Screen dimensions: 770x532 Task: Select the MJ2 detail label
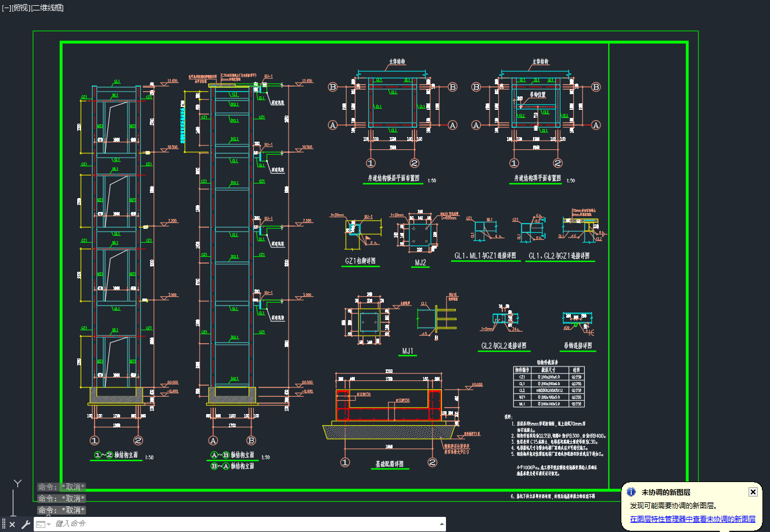pos(420,263)
